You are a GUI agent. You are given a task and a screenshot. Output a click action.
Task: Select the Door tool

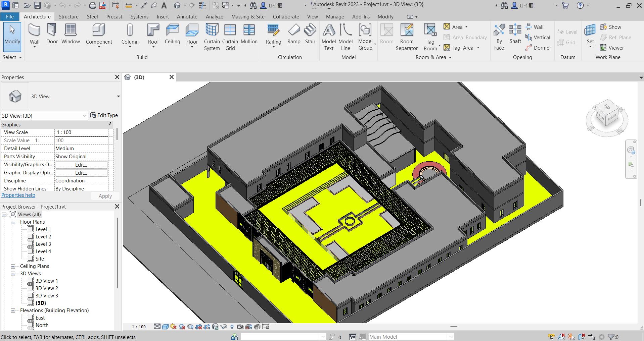point(52,34)
